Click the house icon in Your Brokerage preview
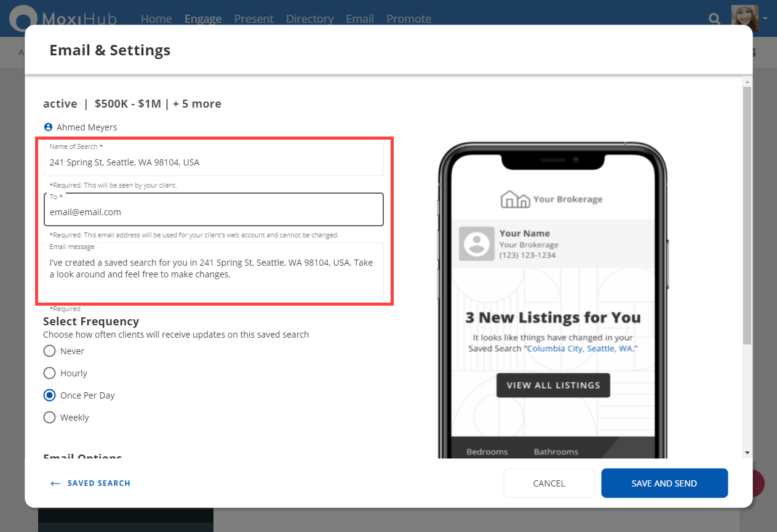 pos(515,199)
